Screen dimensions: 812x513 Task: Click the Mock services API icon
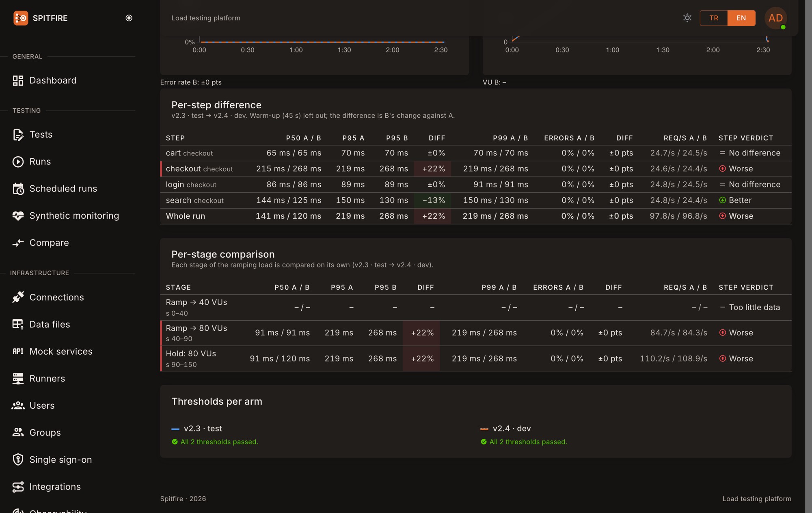(18, 351)
